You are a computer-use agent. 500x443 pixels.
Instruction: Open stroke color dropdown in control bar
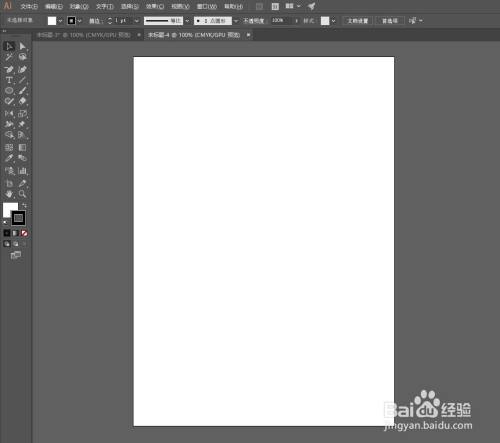(80, 21)
